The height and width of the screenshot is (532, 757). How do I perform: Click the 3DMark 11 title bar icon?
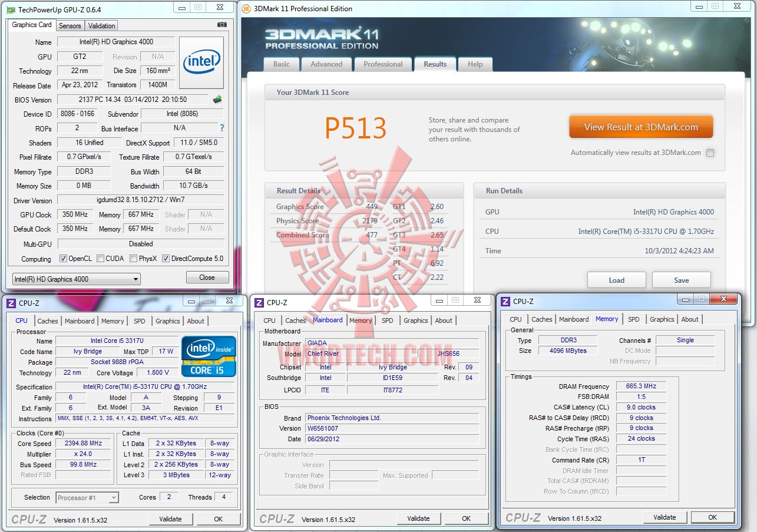[246, 9]
